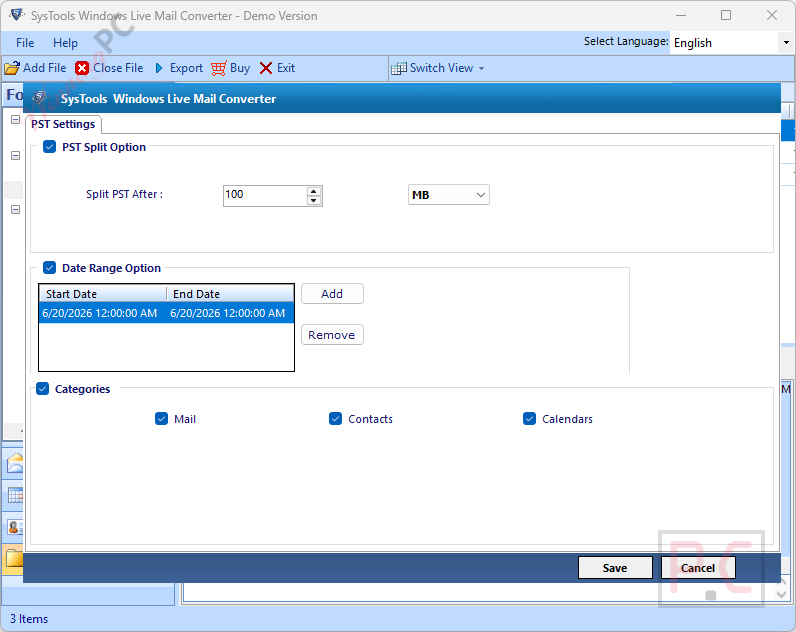The image size is (796, 632).
Task: Click the 3 Items status bar text
Action: pos(29,619)
